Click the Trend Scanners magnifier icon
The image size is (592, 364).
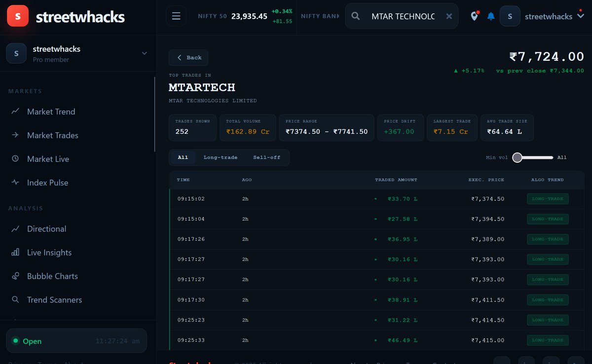(x=15, y=300)
